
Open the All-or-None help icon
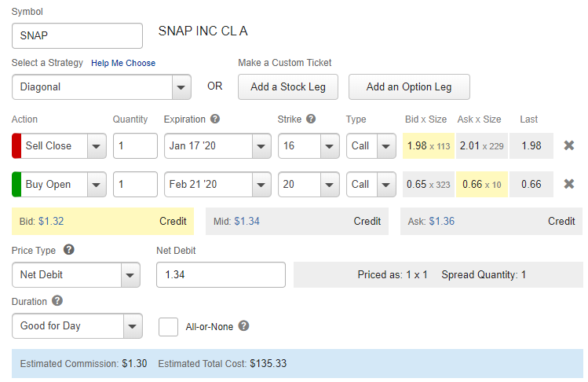pos(243,325)
